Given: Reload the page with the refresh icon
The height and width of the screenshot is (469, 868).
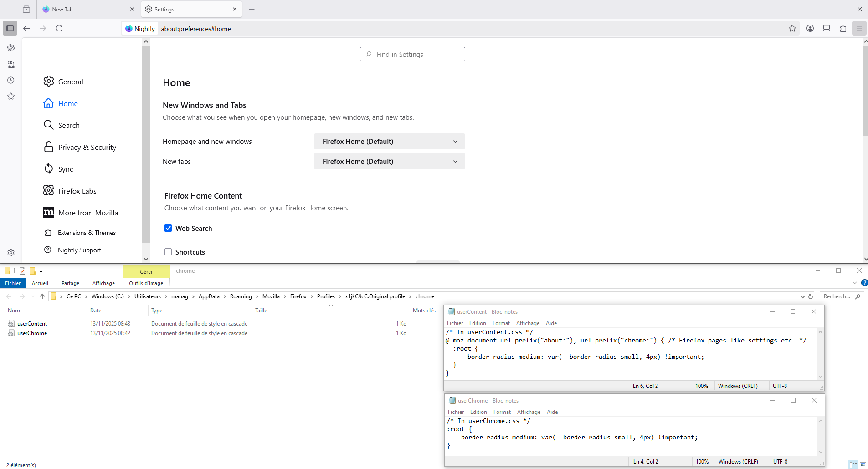Looking at the screenshot, I should pyautogui.click(x=59, y=28).
